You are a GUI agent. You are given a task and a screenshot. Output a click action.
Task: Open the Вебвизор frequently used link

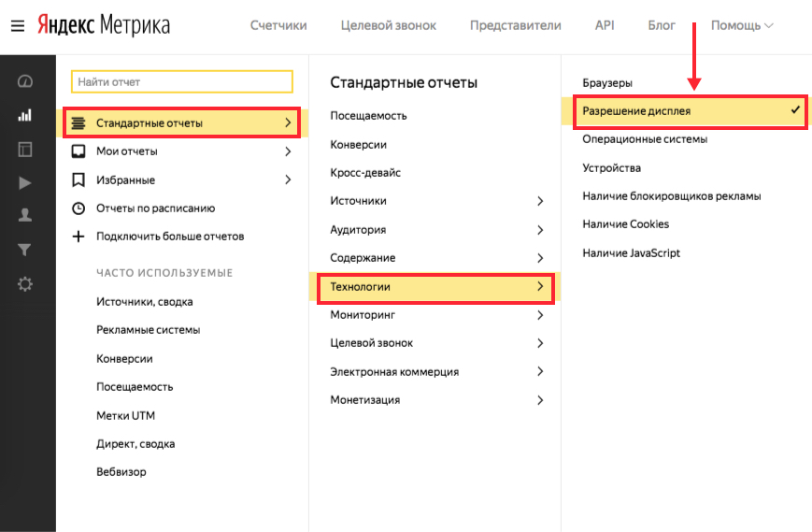point(121,472)
